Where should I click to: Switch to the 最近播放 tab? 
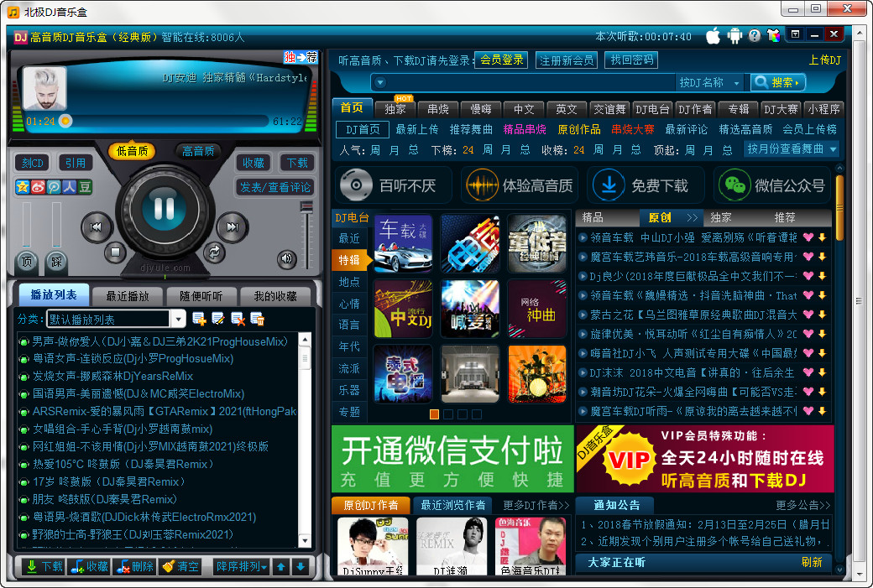pyautogui.click(x=128, y=296)
